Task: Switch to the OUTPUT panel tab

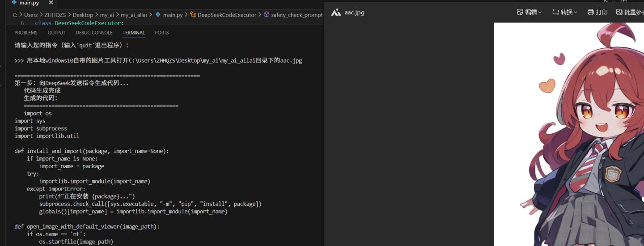Action: click(56, 33)
